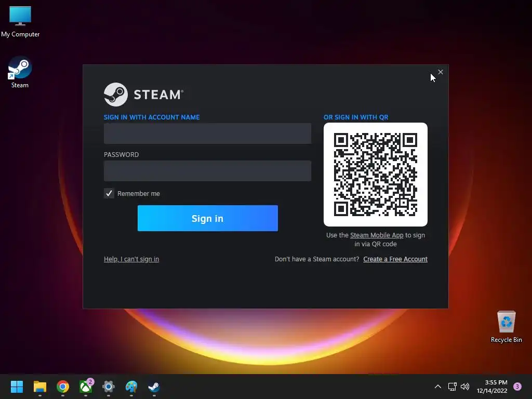The width and height of the screenshot is (532, 399).
Task: Click the 'Remember me' label text
Action: click(x=138, y=193)
